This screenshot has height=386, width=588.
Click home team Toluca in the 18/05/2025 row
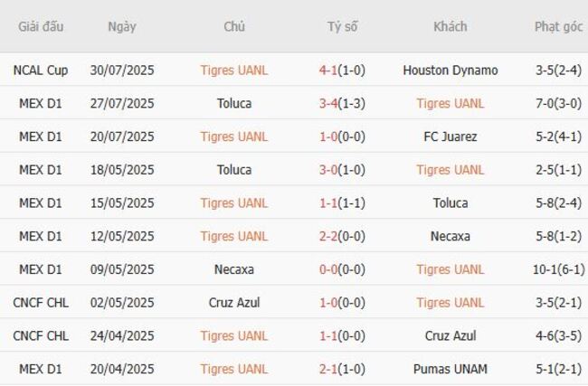pos(234,170)
